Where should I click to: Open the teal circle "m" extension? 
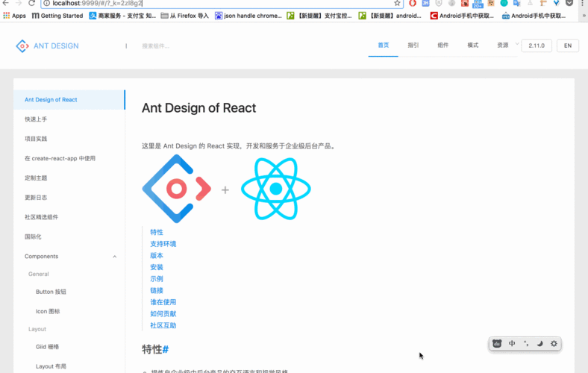[x=504, y=4]
